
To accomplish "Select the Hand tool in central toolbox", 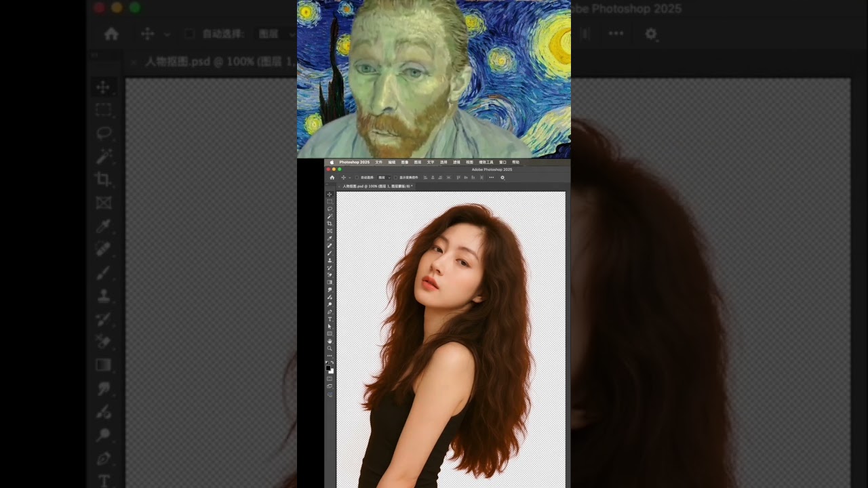I will [330, 341].
